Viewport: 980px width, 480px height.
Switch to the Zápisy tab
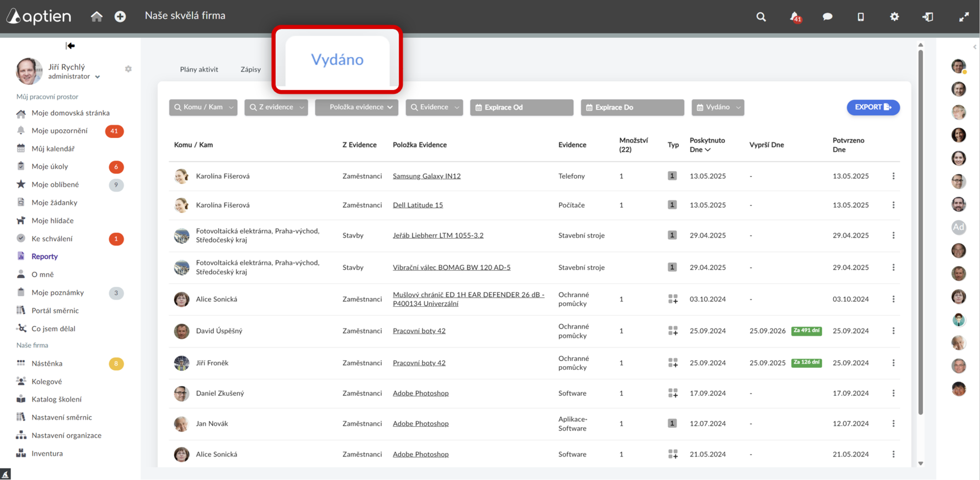click(x=251, y=69)
